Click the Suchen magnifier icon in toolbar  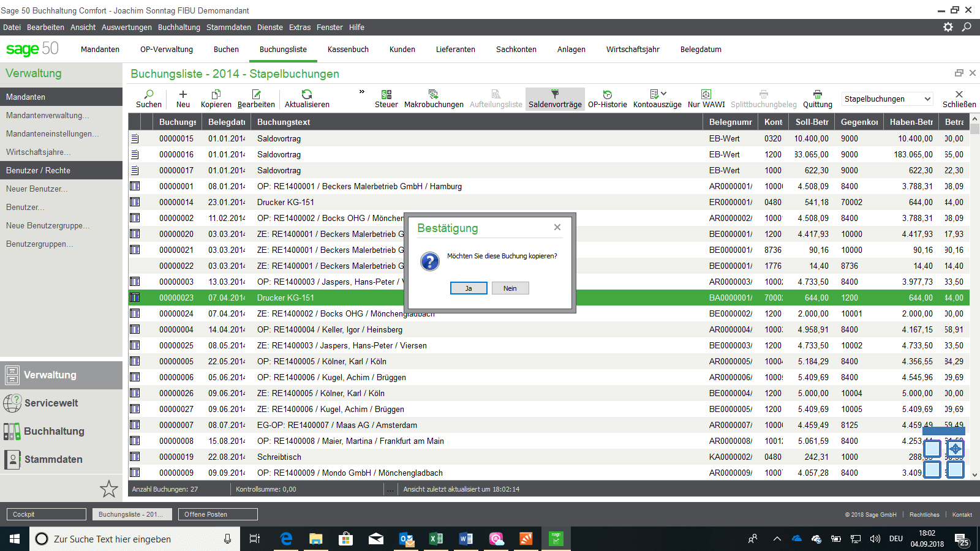[x=149, y=94]
